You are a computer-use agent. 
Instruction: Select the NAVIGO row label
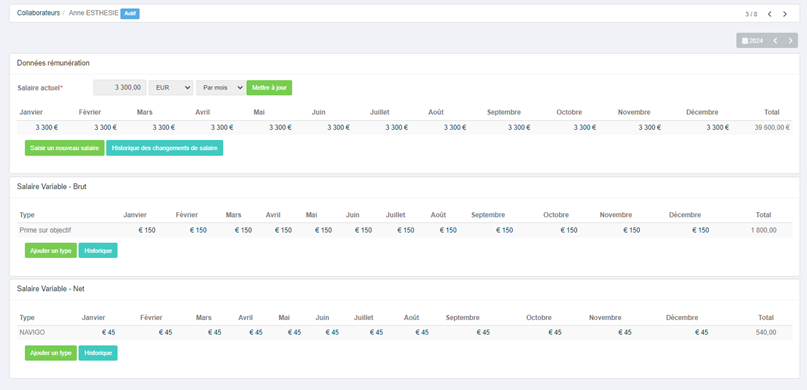[32, 332]
